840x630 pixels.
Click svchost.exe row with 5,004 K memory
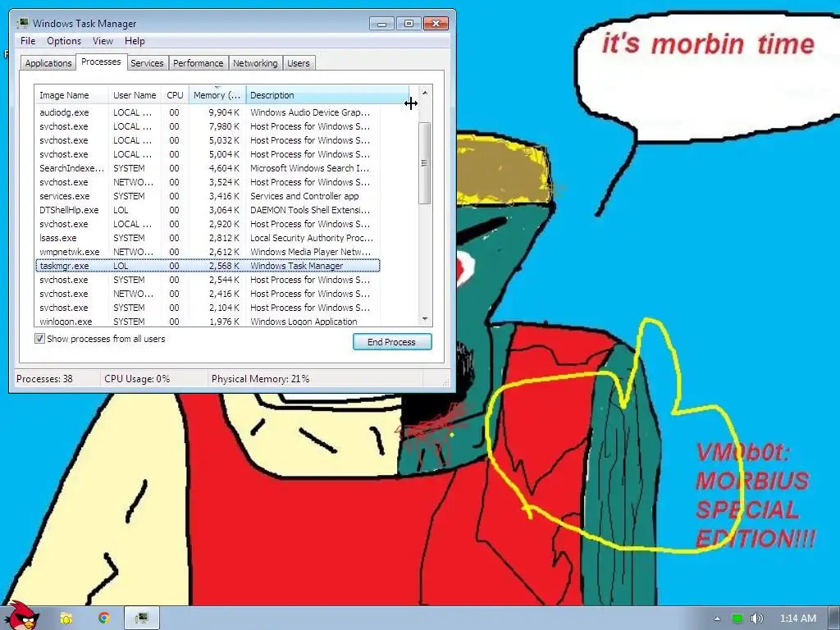(208, 154)
